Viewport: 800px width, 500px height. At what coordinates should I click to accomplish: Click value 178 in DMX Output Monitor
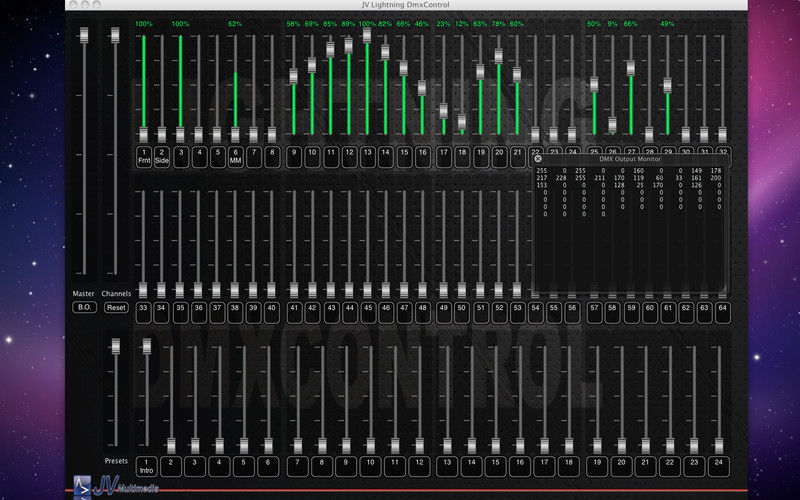716,171
